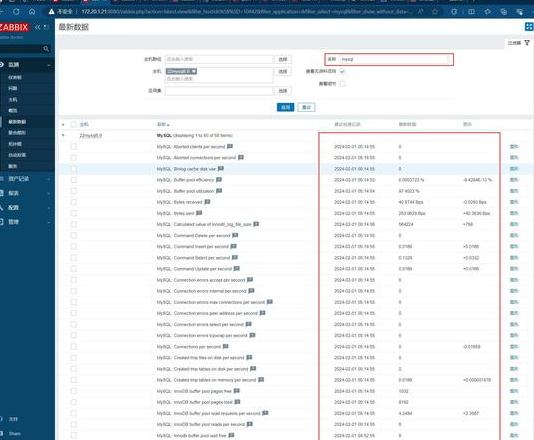Check the InnoDB buffer pool pages total checkbox
Image resolution: width=534 pixels, height=440 pixels.
(x=74, y=402)
